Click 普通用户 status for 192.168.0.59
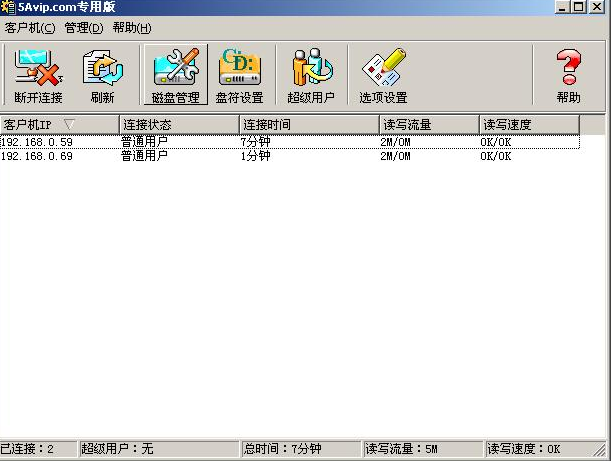Screen dimensions: 615x461 [x=144, y=142]
